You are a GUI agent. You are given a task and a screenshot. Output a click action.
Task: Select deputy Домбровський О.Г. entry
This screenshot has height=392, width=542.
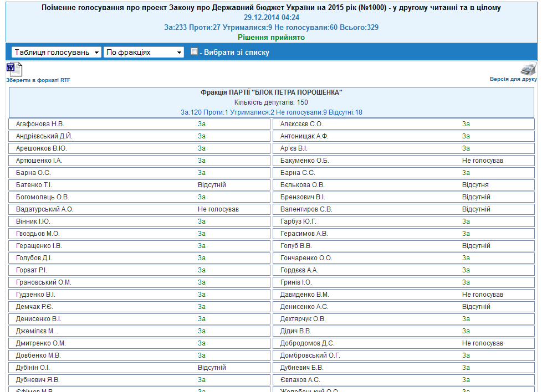[x=310, y=355]
